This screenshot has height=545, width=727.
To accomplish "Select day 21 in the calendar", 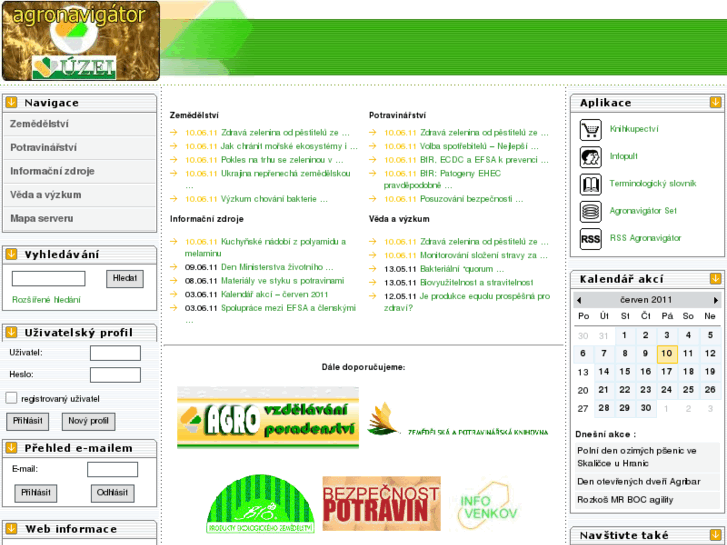I will point(604,390).
